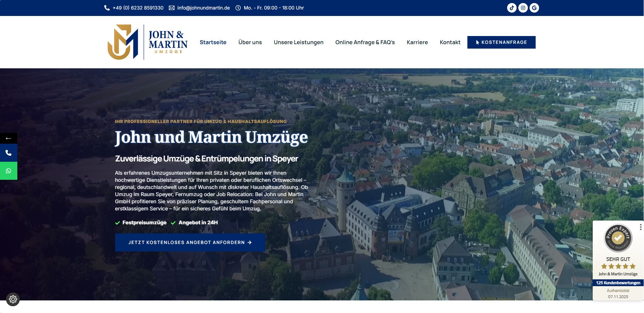The height and width of the screenshot is (313, 644).
Task: Open WhatsApp chat from green side button
Action: [8, 171]
